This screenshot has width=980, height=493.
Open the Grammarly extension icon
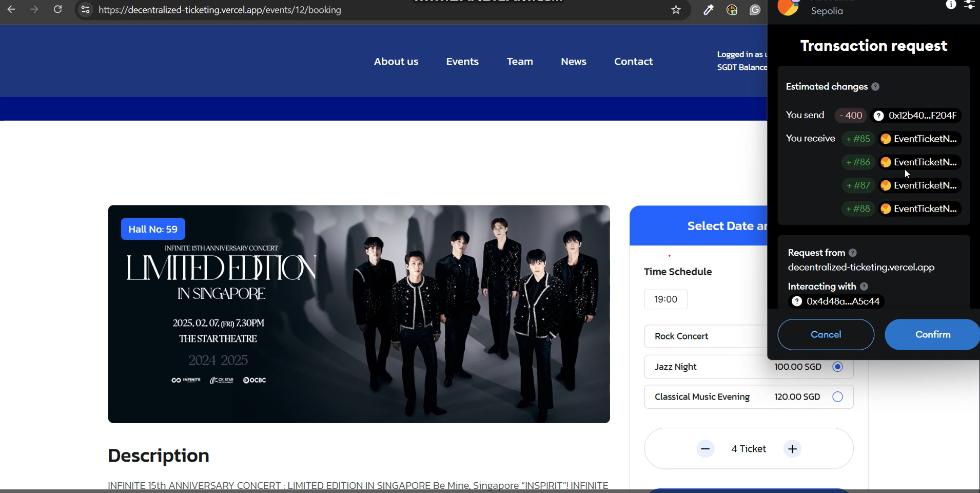(755, 10)
